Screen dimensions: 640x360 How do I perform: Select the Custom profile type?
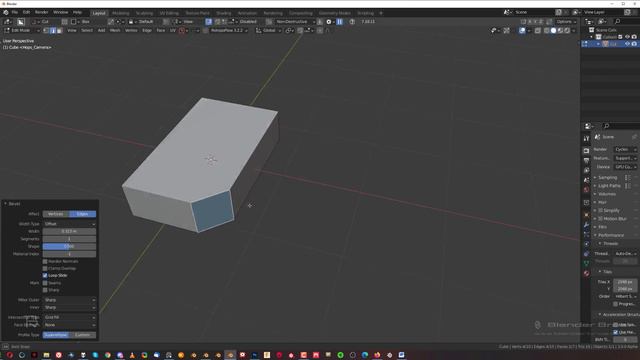point(83,335)
